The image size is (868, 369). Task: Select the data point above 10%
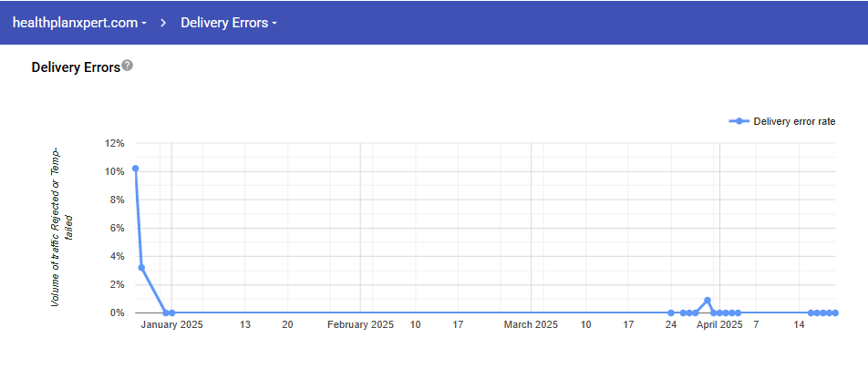pos(136,169)
